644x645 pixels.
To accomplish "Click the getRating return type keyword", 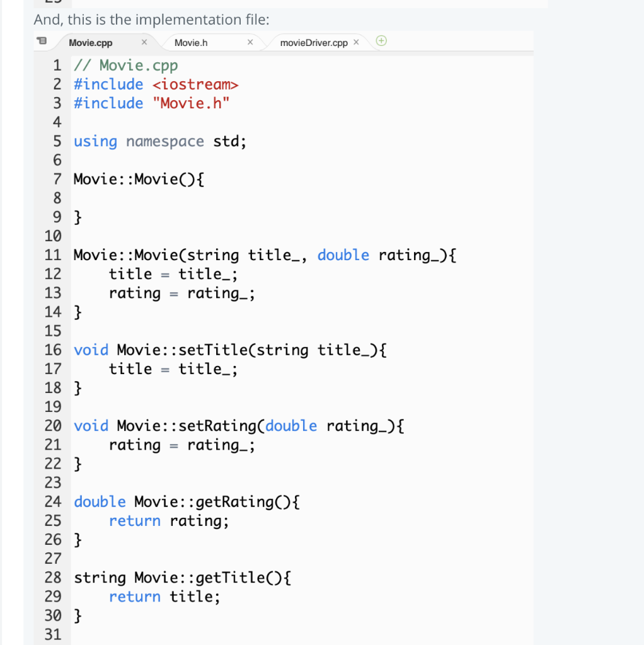I will (x=100, y=501).
